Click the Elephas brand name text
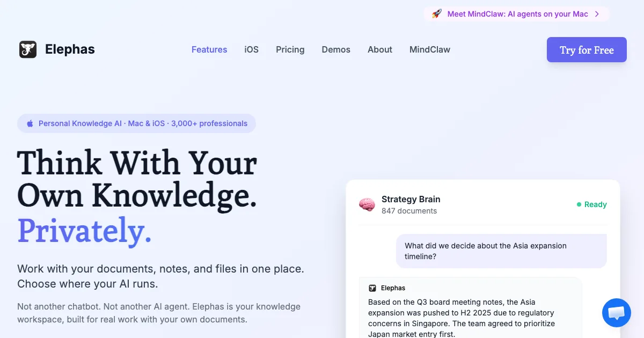The image size is (644, 338). (x=70, y=50)
